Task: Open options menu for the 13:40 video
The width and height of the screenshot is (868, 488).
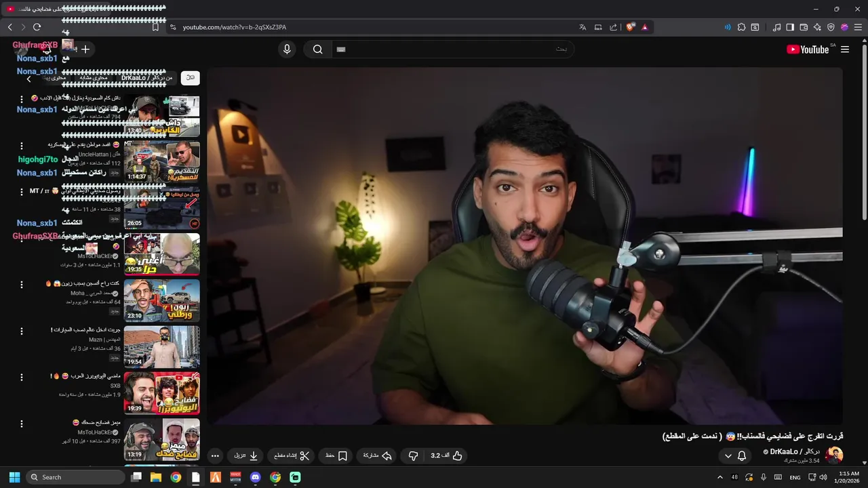Action: (x=21, y=100)
